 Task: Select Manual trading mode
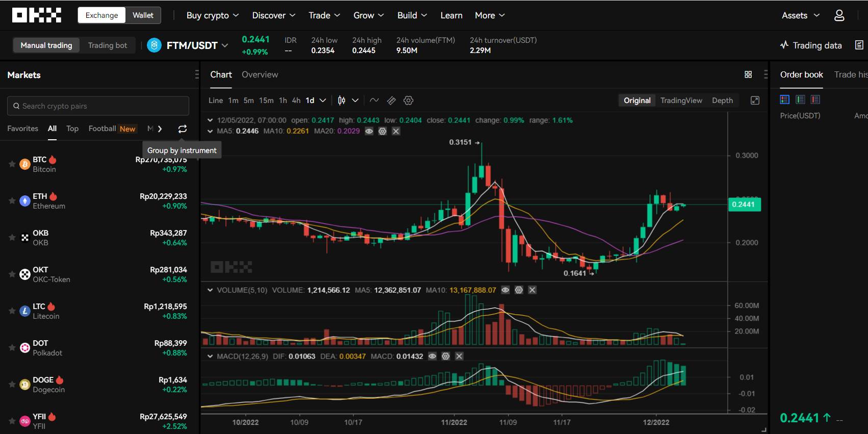click(x=46, y=45)
